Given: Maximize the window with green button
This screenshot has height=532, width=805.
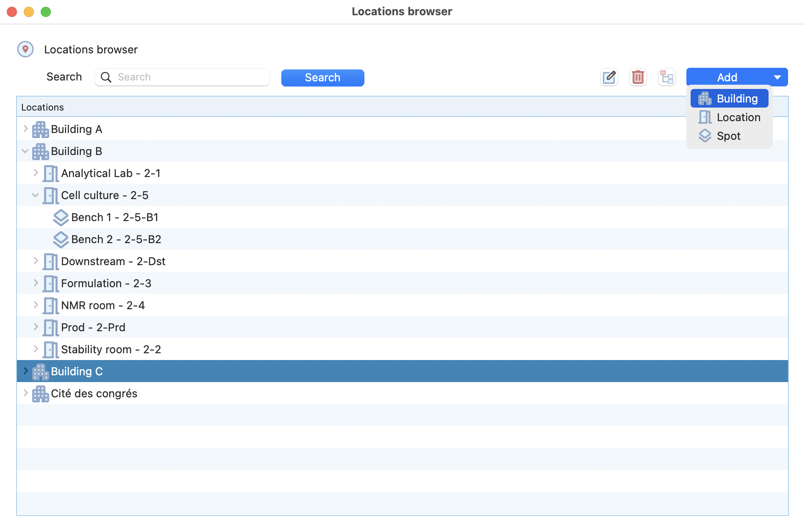Looking at the screenshot, I should 46,12.
